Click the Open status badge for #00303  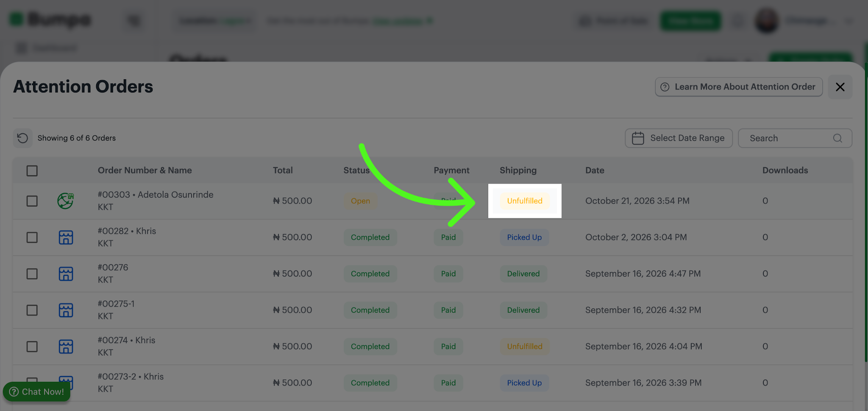pyautogui.click(x=360, y=201)
